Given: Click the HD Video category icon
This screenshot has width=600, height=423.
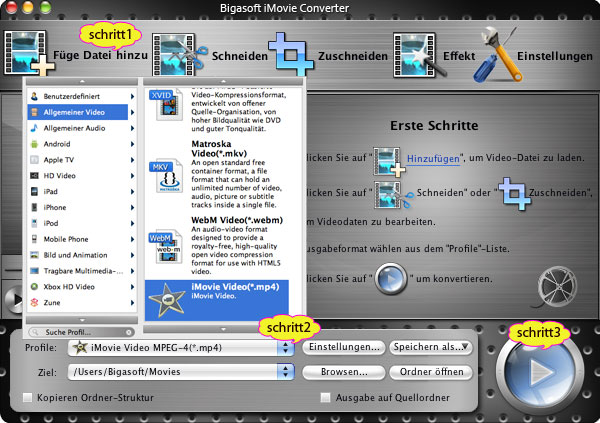Looking at the screenshot, I should coord(34,176).
